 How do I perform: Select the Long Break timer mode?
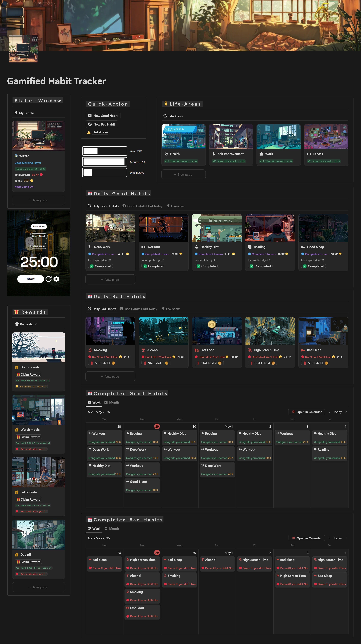tap(39, 246)
